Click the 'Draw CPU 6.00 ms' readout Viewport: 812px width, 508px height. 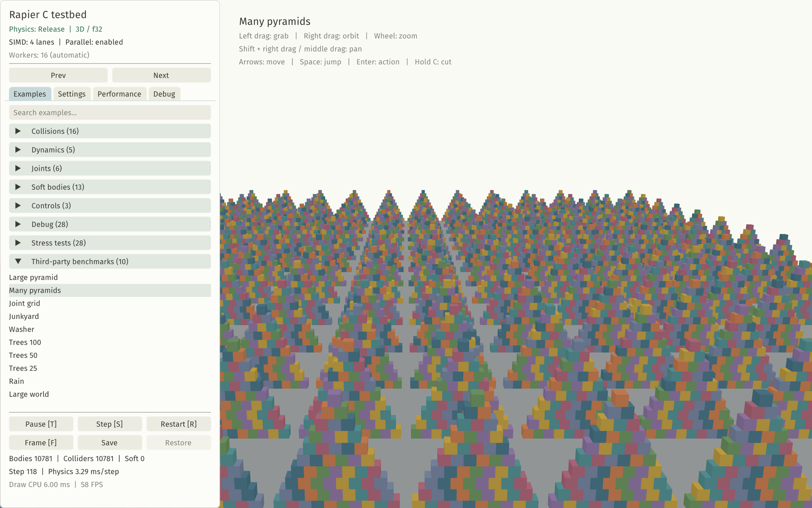click(x=39, y=484)
